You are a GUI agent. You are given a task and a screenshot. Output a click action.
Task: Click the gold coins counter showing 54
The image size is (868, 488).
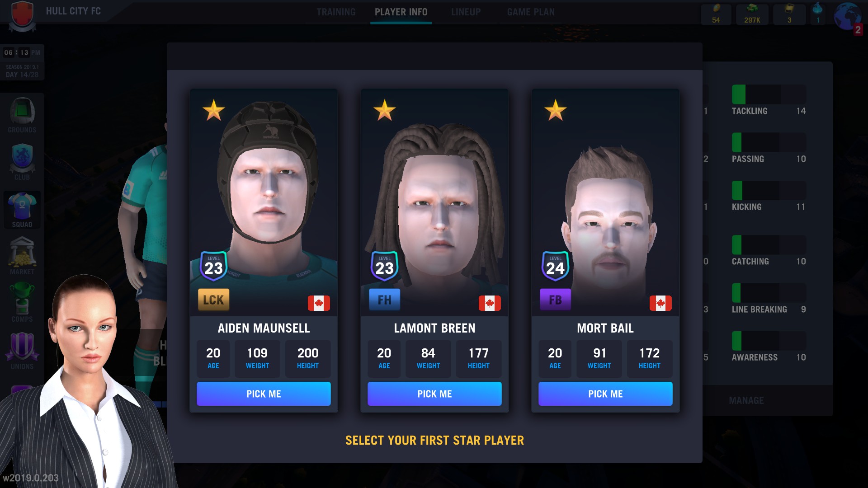[x=716, y=14]
